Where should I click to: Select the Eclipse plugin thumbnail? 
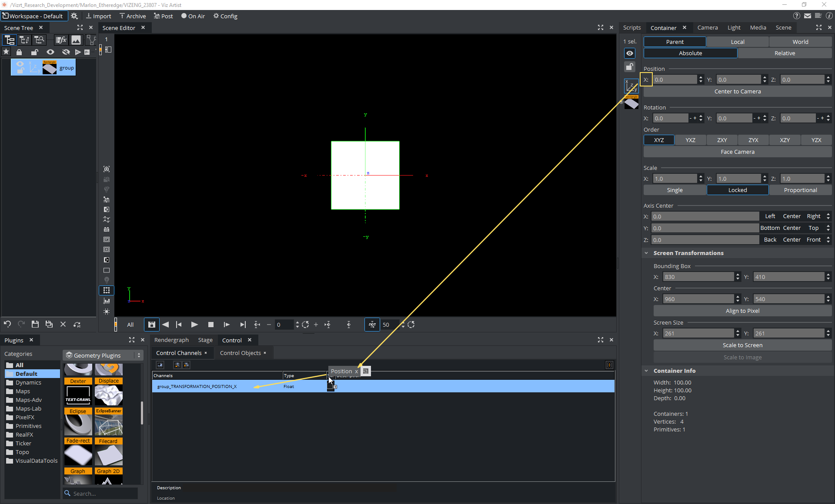point(78,421)
